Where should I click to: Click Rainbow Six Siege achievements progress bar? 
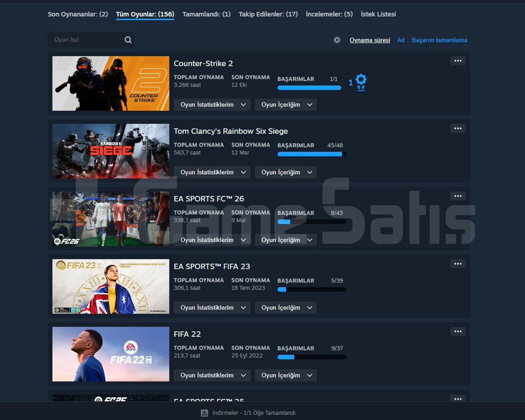click(312, 154)
